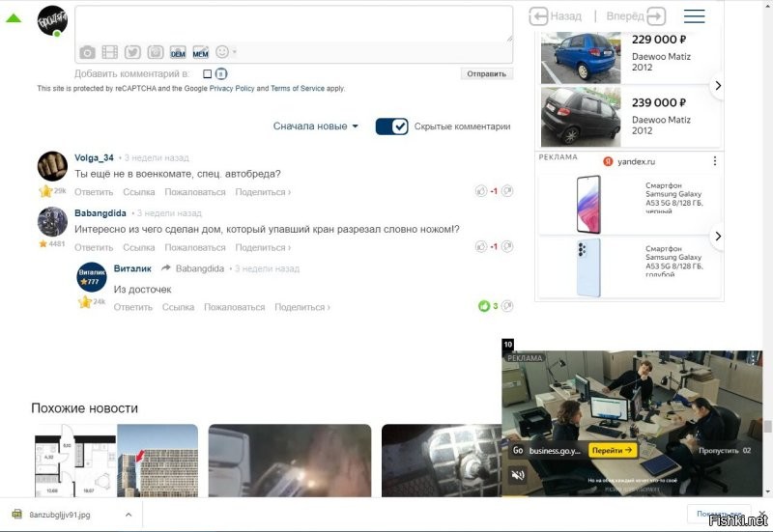
Task: Open the Babangdida profile avatar
Action: 52,222
